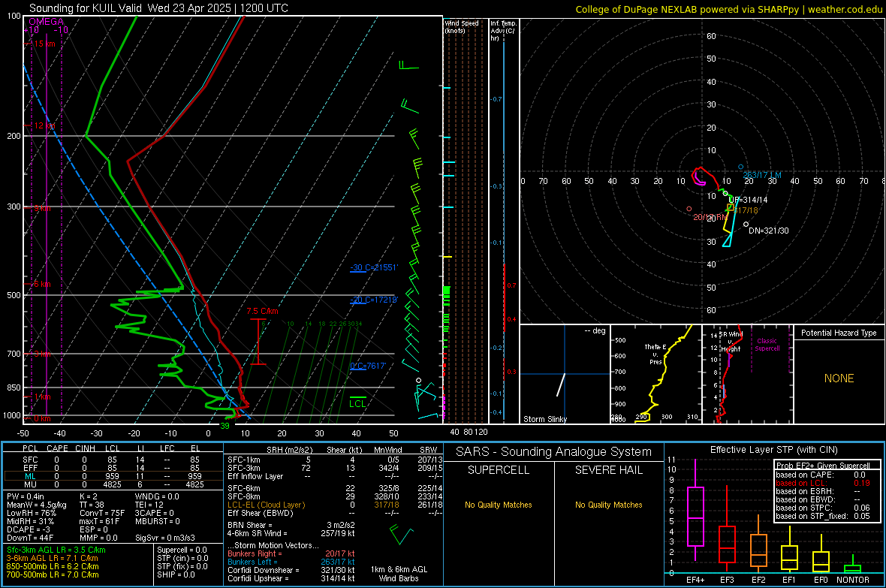
Task: Click the EF1 axis label
Action: 789,580
